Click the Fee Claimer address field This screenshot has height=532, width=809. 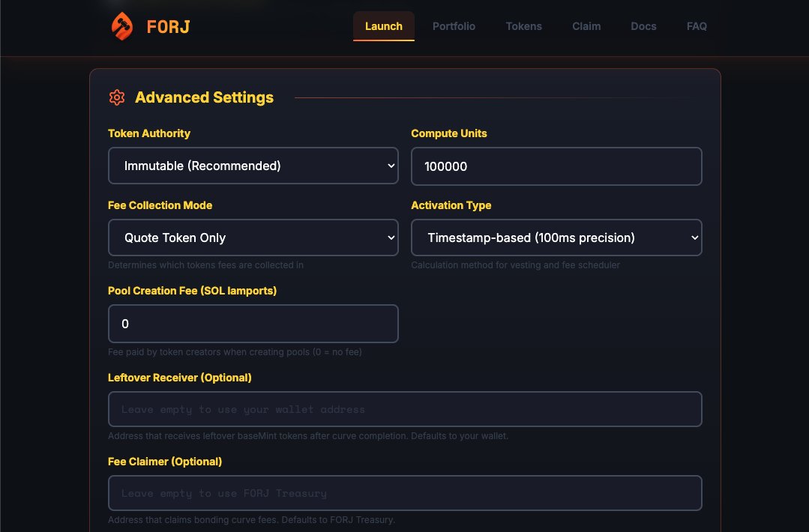pyautogui.click(x=405, y=493)
